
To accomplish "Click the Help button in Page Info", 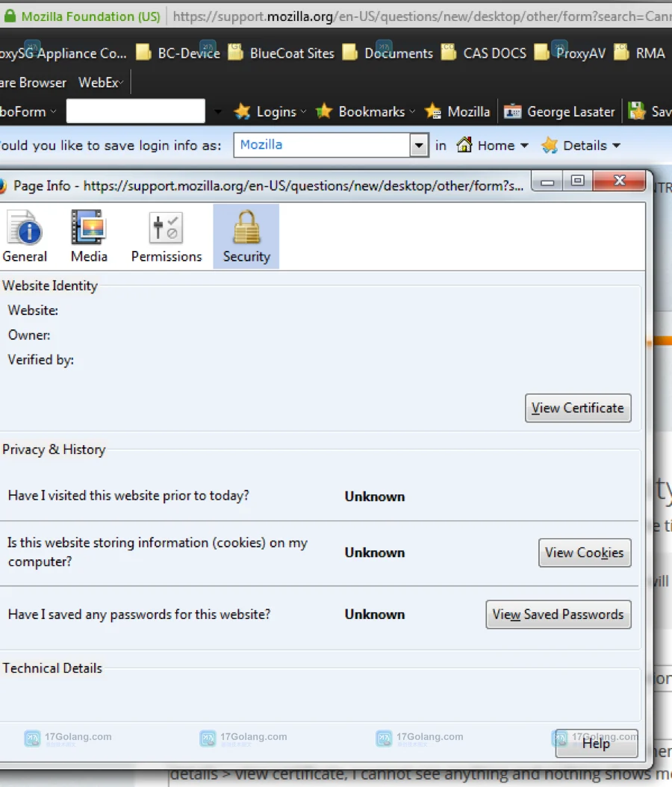I will (597, 744).
